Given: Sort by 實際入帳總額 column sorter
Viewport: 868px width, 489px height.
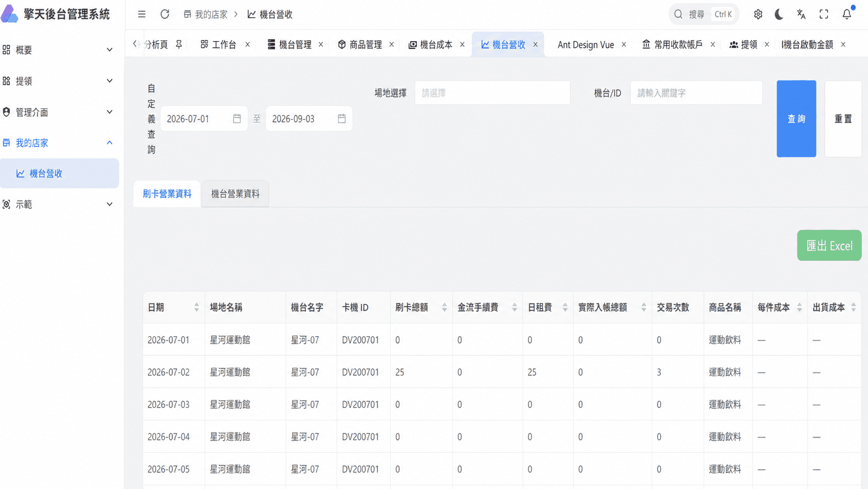Looking at the screenshot, I should tap(643, 308).
